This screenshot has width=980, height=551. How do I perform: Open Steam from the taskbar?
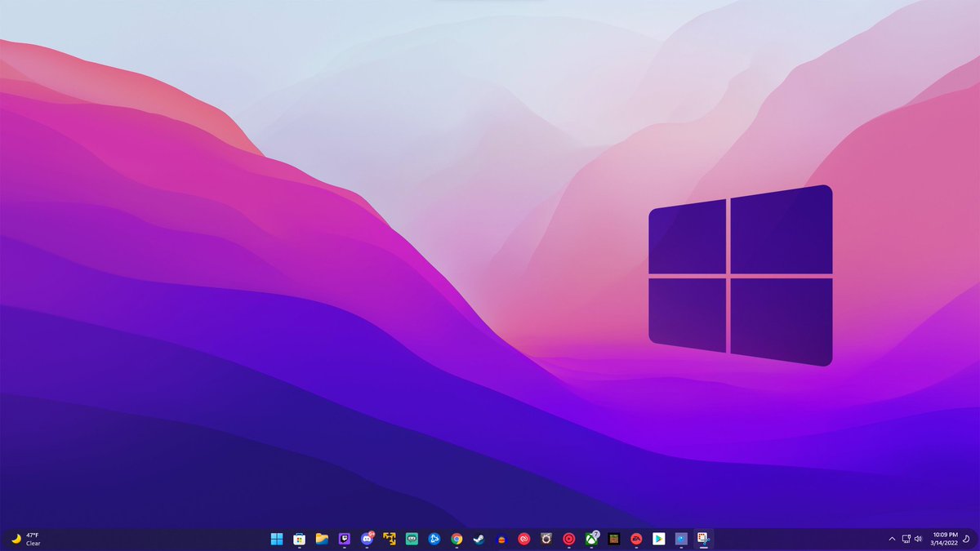coord(479,539)
